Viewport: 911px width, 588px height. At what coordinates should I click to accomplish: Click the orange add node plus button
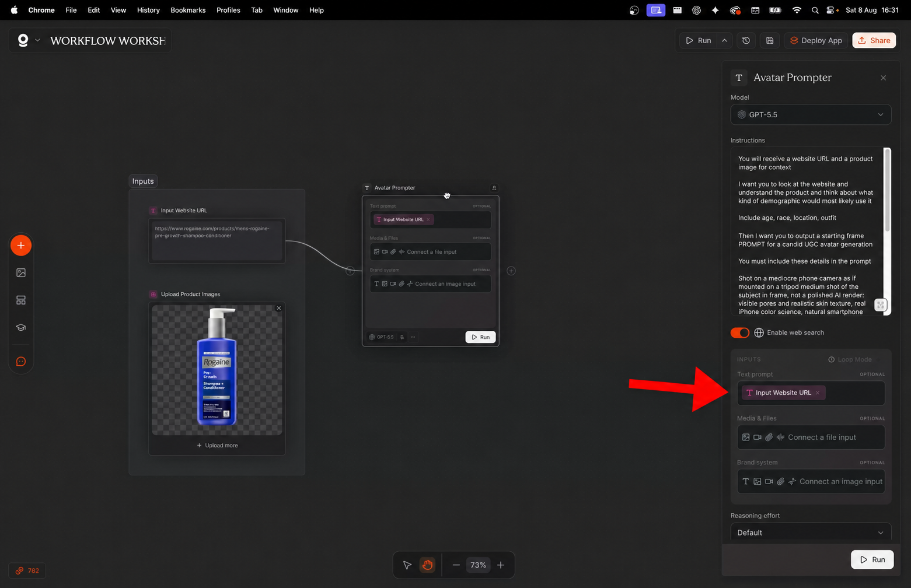pos(21,246)
